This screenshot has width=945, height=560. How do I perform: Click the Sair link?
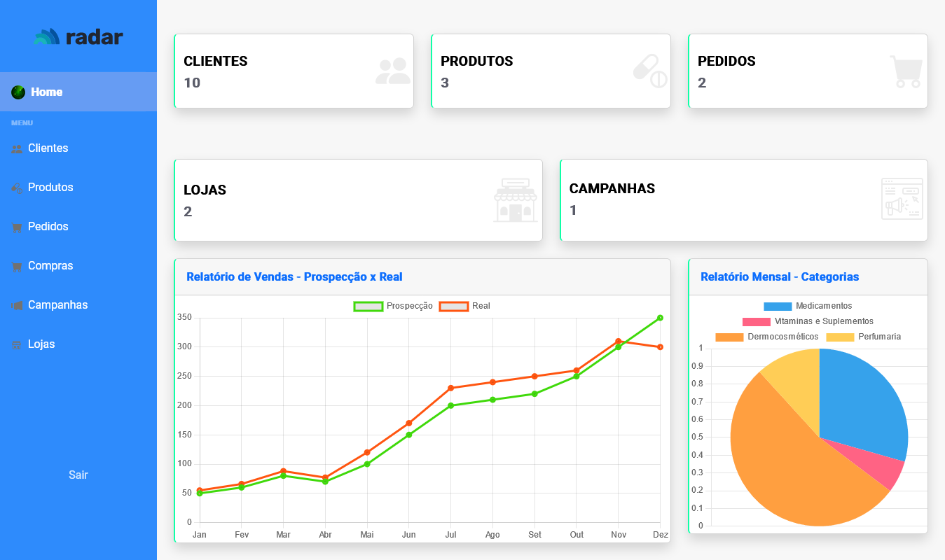click(78, 475)
